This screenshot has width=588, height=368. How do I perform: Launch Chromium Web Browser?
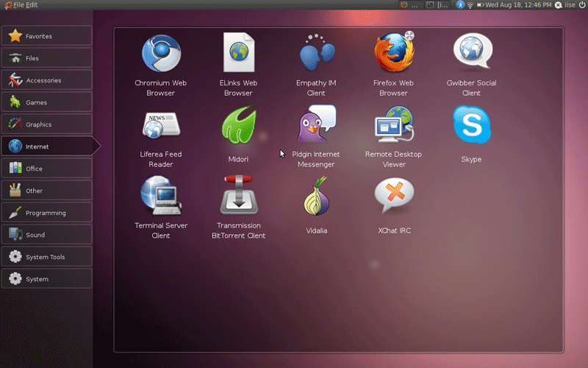point(160,54)
